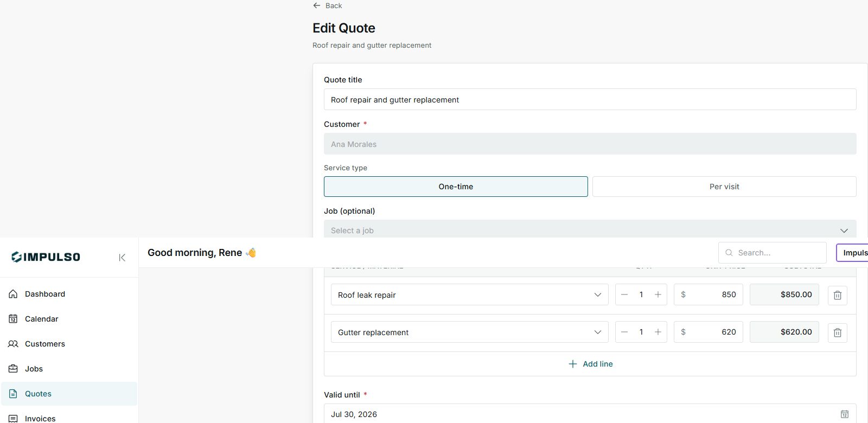Open the Select a job dropdown
The height and width of the screenshot is (423, 868).
590,229
